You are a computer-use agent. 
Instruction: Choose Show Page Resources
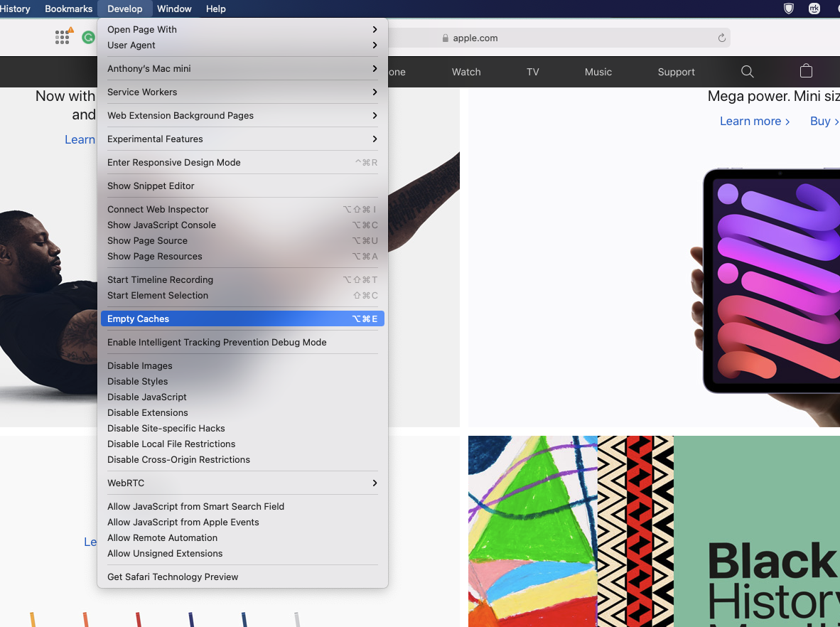point(242,256)
